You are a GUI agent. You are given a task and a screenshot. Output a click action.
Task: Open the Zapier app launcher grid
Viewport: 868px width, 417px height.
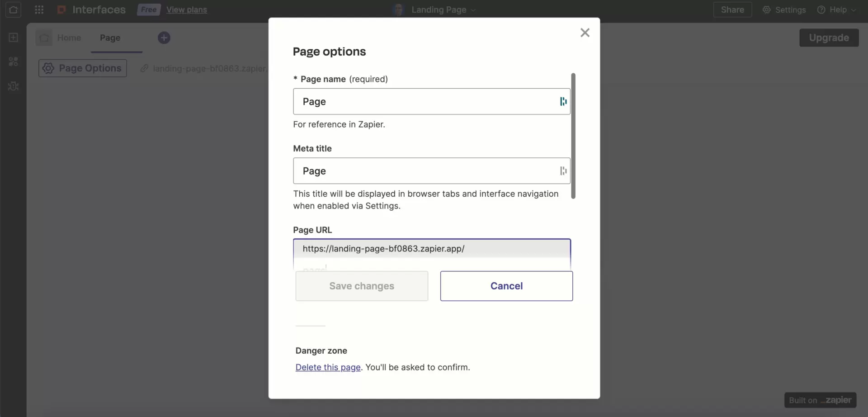[x=39, y=9]
